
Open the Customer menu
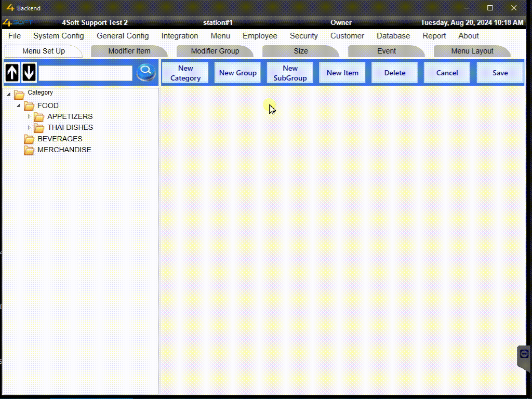click(347, 36)
